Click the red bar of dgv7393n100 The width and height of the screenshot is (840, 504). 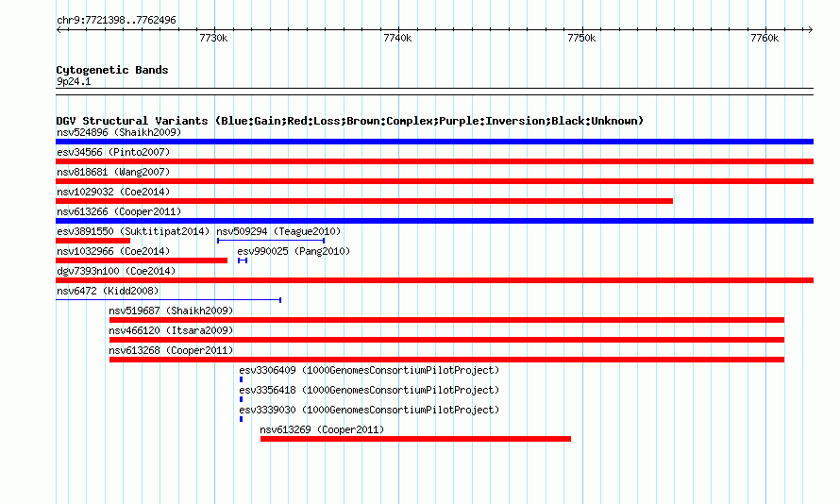434,280
